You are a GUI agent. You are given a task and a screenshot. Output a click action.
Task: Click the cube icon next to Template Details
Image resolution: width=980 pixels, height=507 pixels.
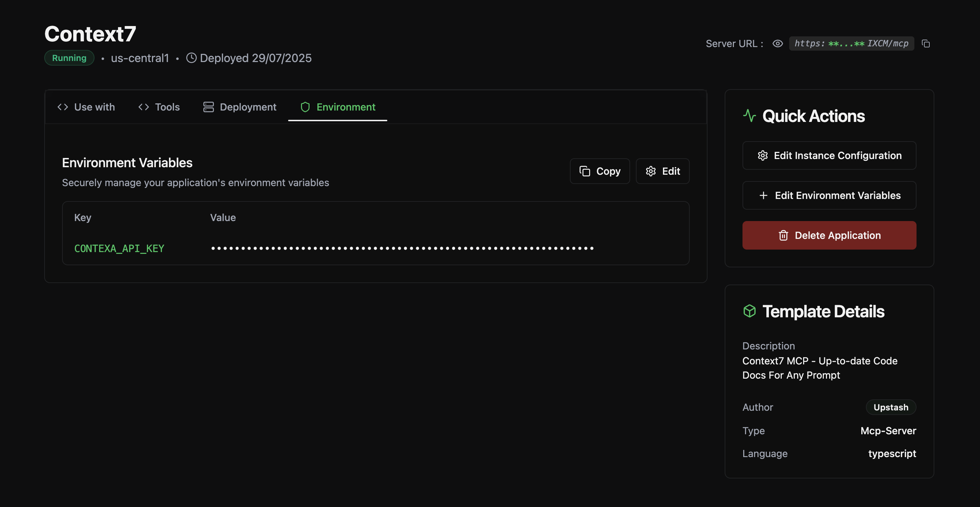(x=750, y=311)
